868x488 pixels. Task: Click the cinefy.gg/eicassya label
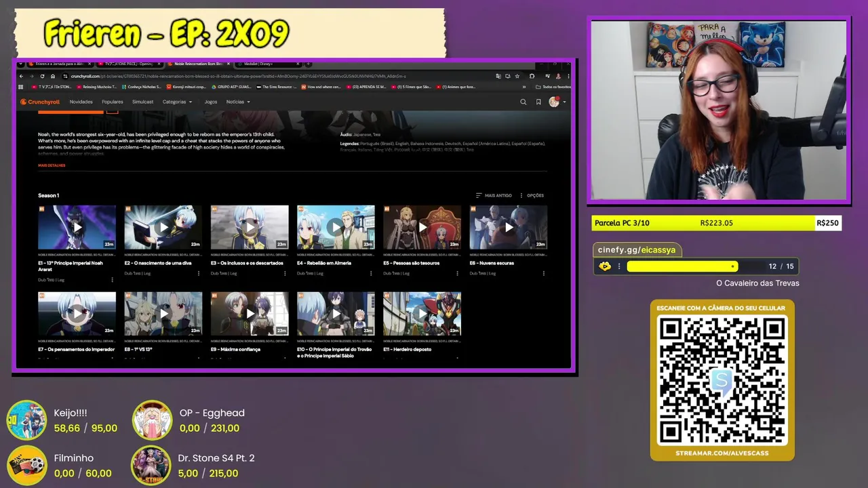coord(636,250)
